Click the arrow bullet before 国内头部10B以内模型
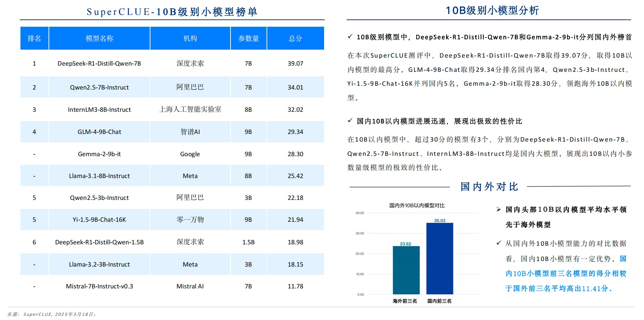This screenshot has width=644, height=320. [499, 209]
